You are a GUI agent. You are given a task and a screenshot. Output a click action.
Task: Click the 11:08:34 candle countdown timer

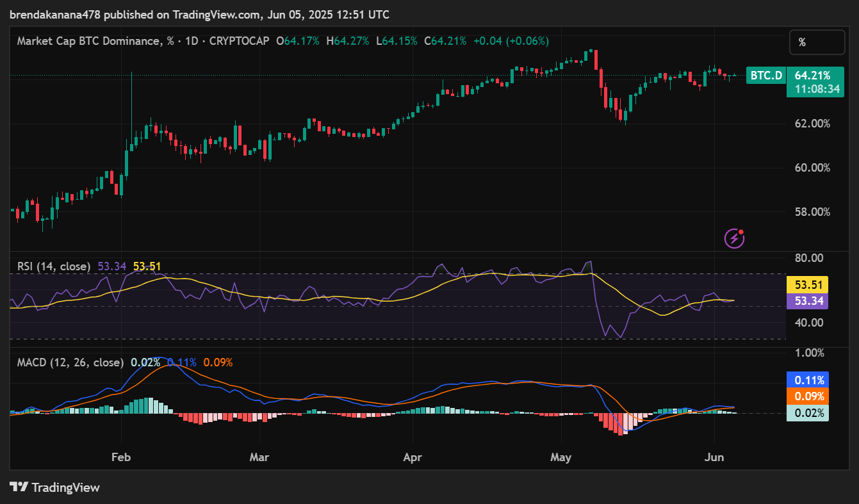[x=817, y=89]
